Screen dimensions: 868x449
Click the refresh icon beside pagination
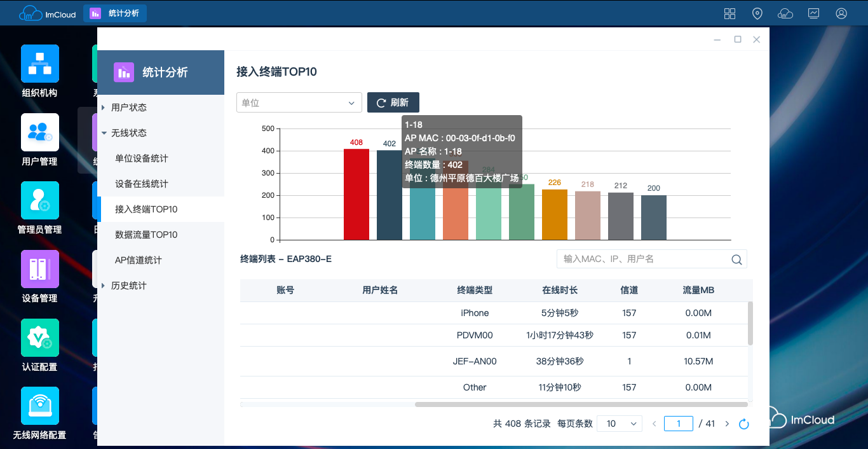[x=744, y=424]
